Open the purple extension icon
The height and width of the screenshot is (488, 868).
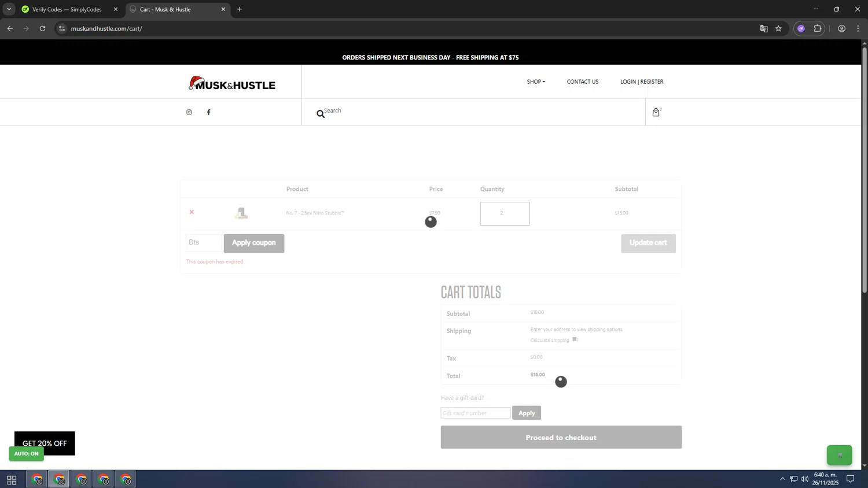pyautogui.click(x=801, y=28)
